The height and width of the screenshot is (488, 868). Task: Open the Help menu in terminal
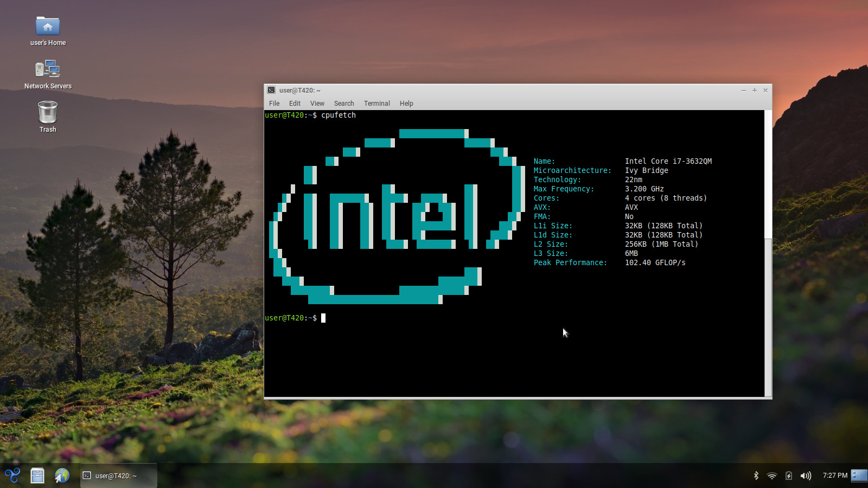406,103
